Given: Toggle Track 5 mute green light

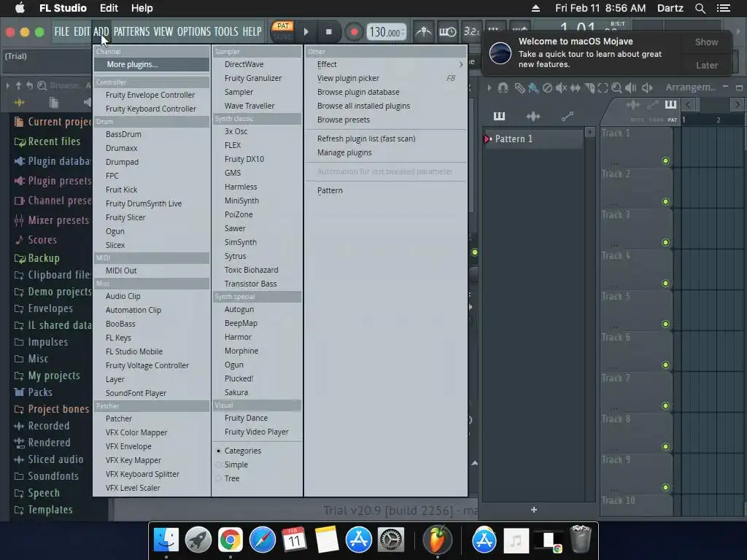Looking at the screenshot, I should 665,324.
